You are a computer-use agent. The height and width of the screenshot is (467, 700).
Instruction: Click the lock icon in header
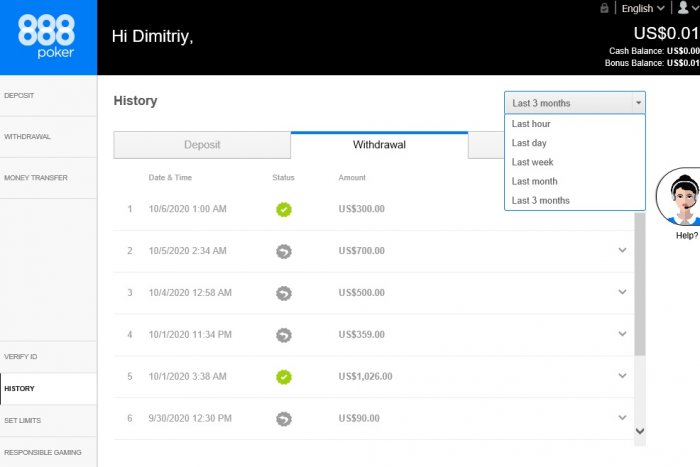point(604,8)
